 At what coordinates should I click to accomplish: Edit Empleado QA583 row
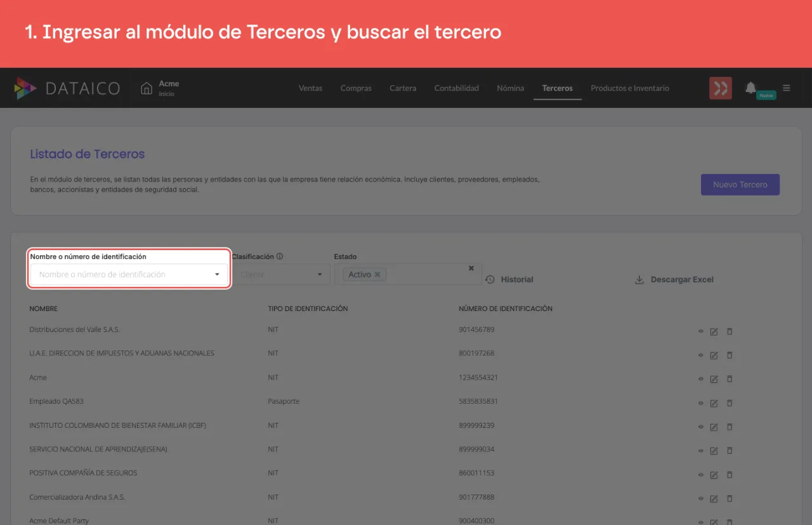tap(714, 403)
